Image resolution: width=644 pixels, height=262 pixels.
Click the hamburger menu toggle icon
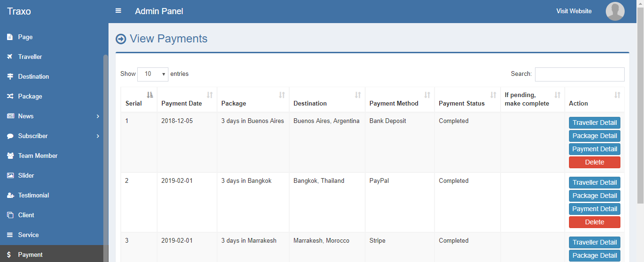coord(118,11)
